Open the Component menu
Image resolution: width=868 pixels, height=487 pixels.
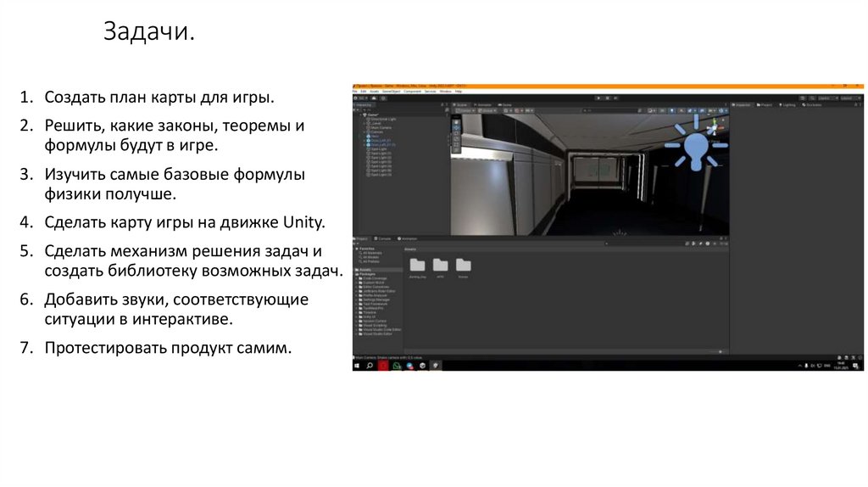pyautogui.click(x=413, y=92)
